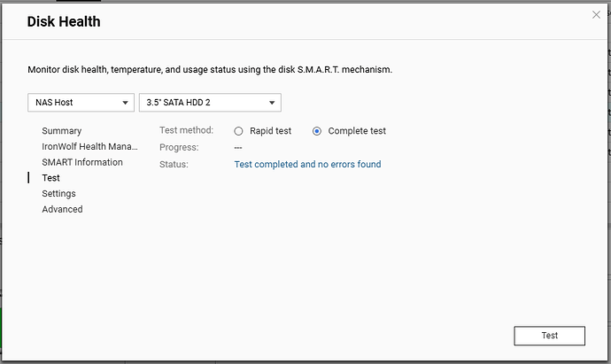
Task: Go to the Summary section
Action: tap(61, 131)
